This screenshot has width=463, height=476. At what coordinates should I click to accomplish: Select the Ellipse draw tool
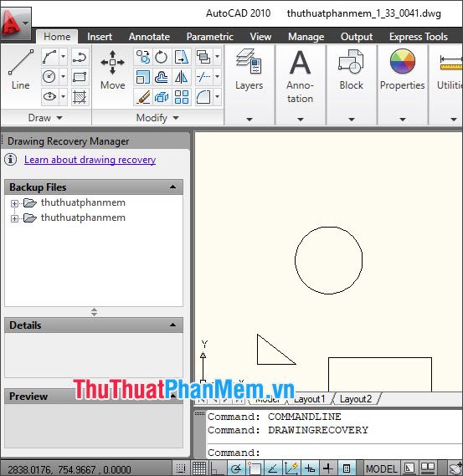49,97
